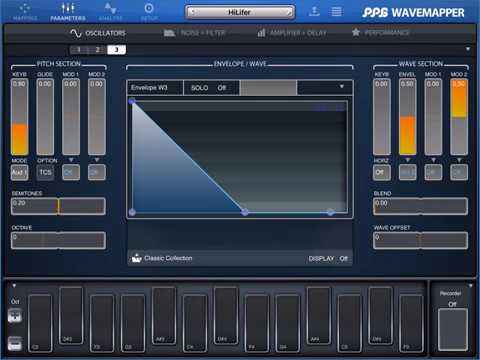Select the Envelope W3 selector
This screenshot has height=360, width=480.
pos(155,88)
